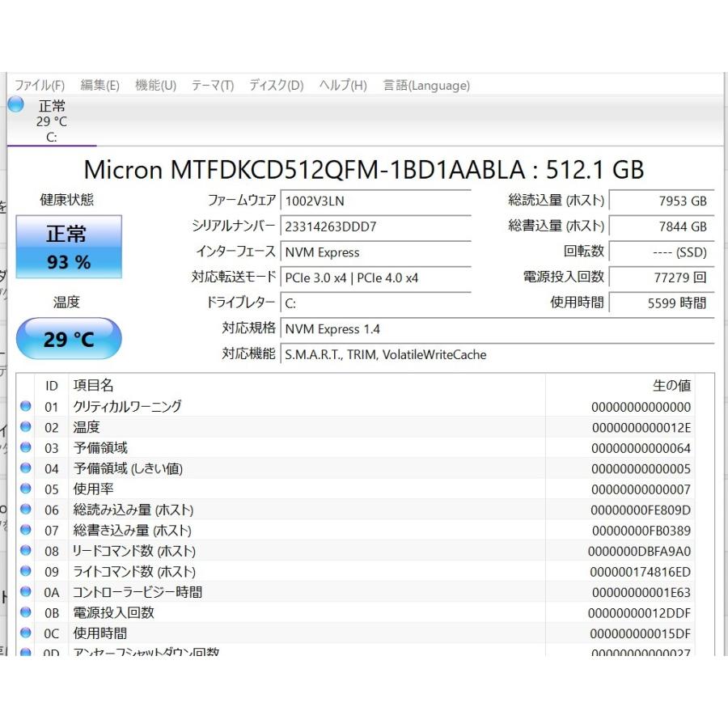Click raw value 00000000FE809D

[641, 510]
